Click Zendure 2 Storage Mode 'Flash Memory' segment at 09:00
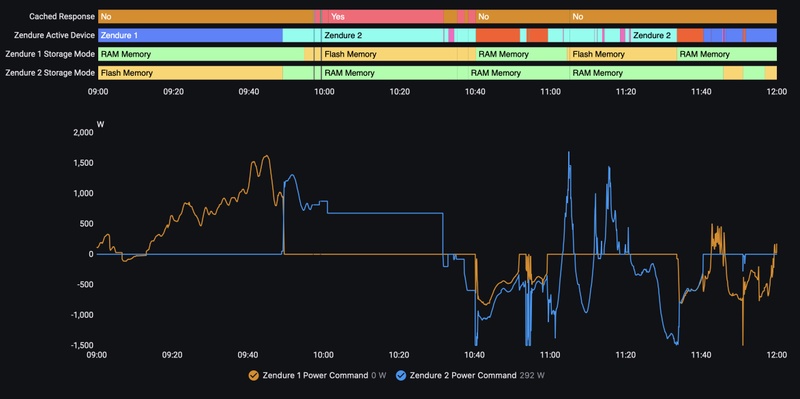 pos(190,73)
